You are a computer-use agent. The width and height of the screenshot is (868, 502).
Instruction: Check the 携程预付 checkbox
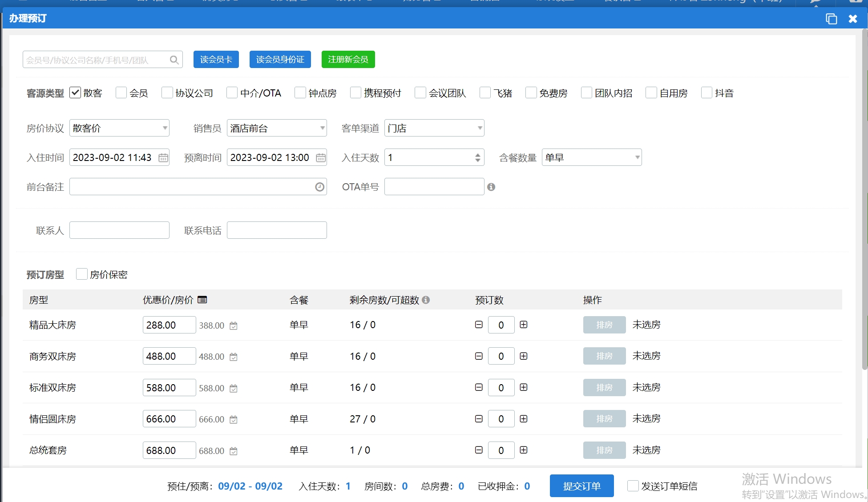click(355, 92)
